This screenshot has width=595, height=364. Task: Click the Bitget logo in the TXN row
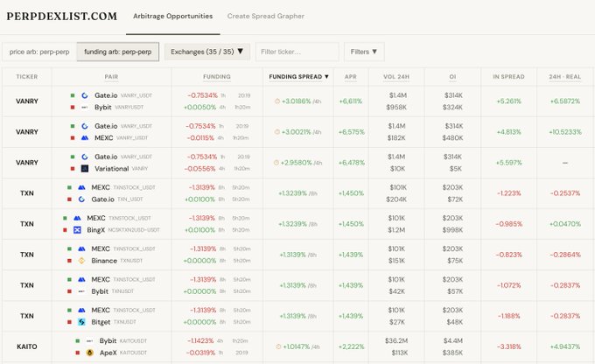pyautogui.click(x=81, y=322)
